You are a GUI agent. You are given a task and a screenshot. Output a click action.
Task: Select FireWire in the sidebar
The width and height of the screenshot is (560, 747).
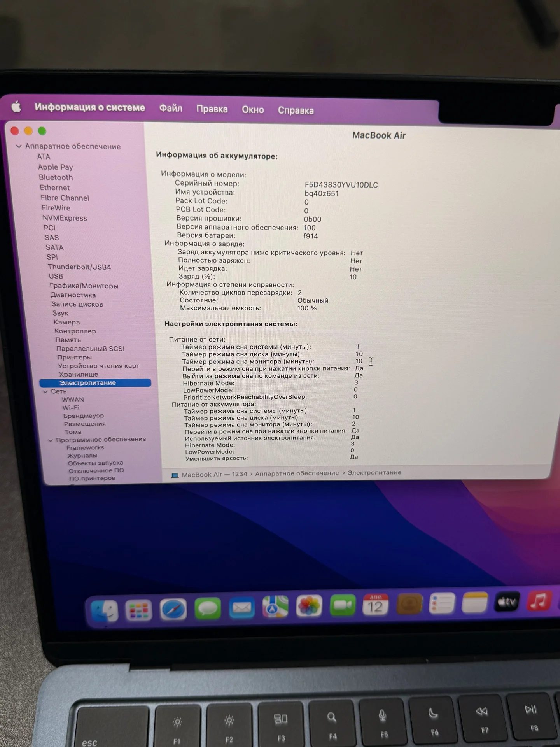pyautogui.click(x=56, y=208)
